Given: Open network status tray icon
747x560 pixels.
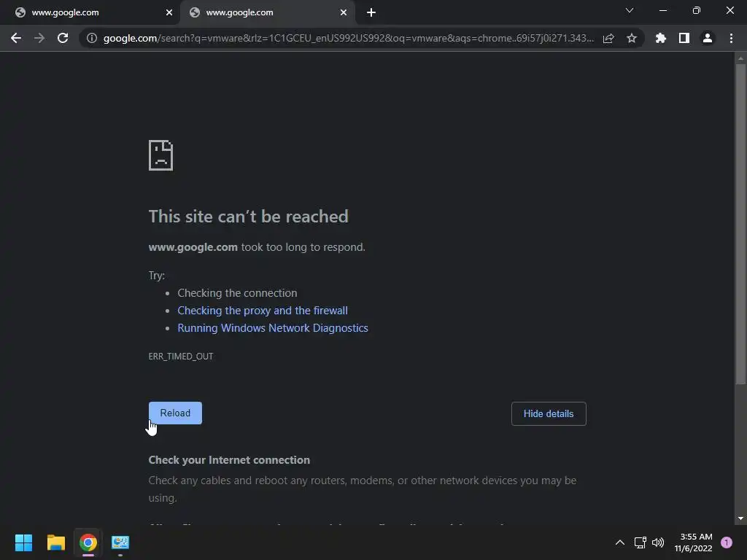Looking at the screenshot, I should tap(640, 542).
